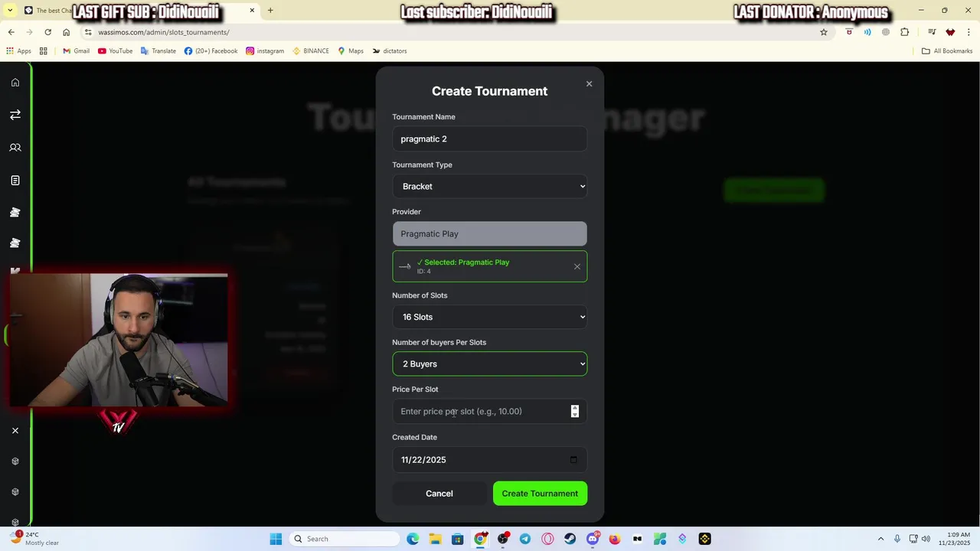Open Opera GX from taskbar
Screen dimensions: 980x551
point(547,539)
